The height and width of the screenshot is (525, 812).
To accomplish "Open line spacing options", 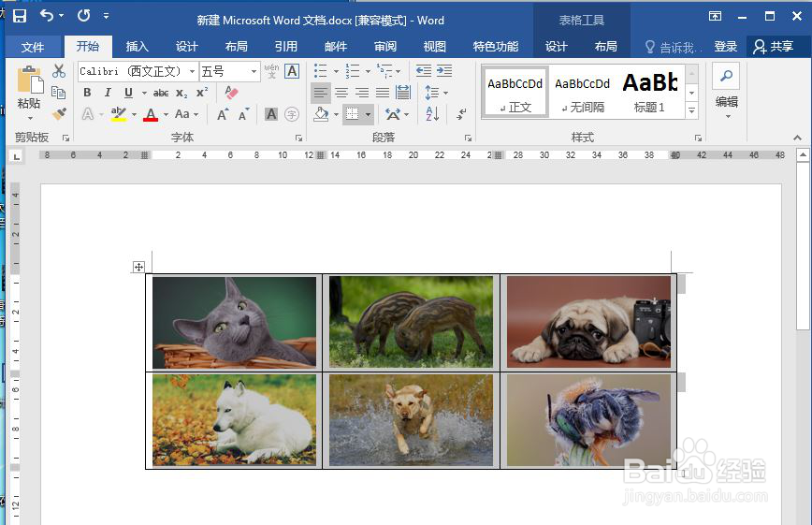I will click(x=436, y=93).
